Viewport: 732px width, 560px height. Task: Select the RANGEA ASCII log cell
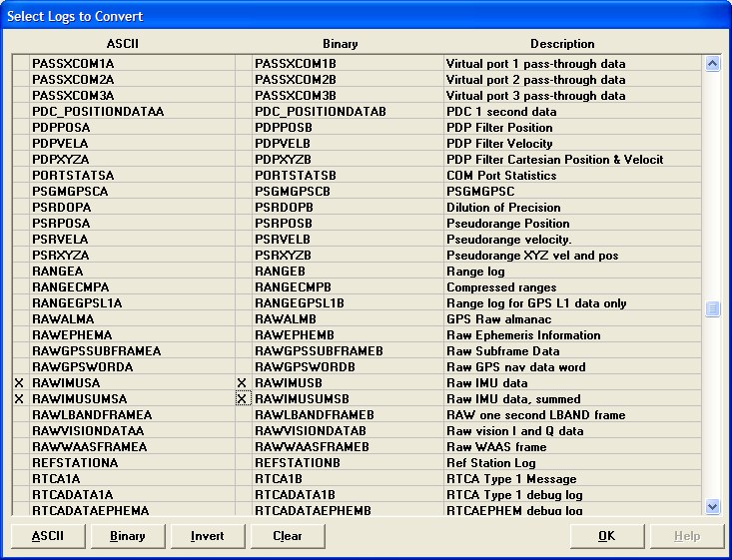coord(130,272)
